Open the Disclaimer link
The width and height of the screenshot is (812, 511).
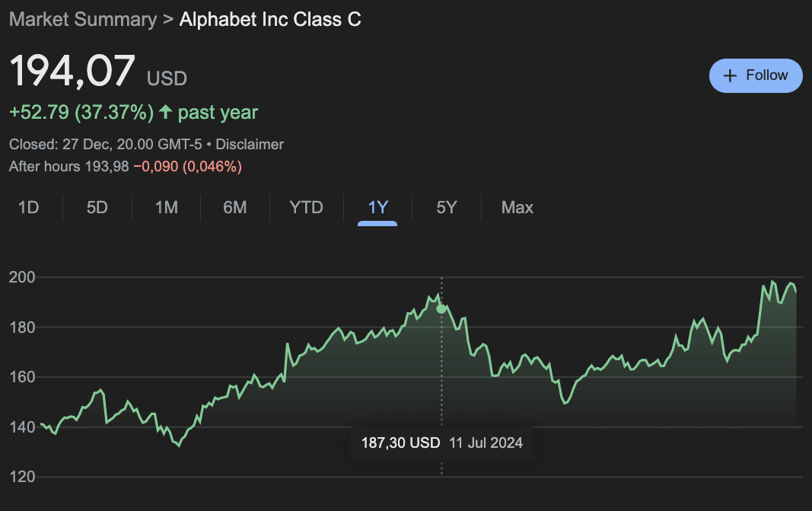pos(250,144)
